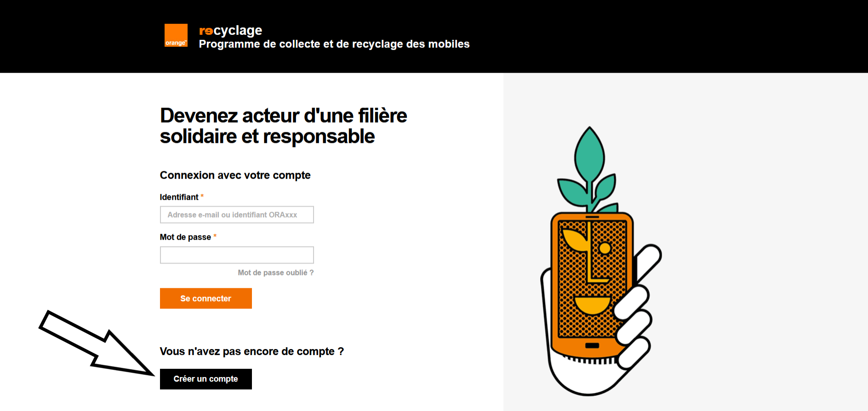
Task: Click the Mot de passe label
Action: [185, 237]
